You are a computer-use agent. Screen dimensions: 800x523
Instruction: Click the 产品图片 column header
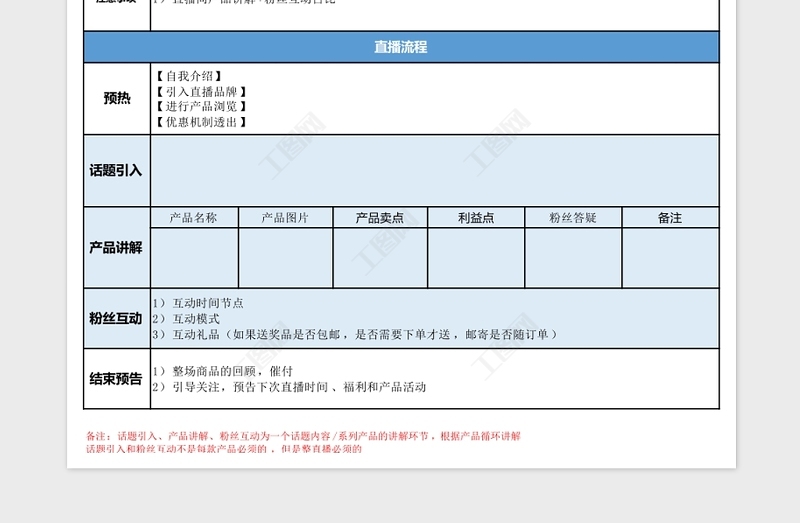coord(285,218)
